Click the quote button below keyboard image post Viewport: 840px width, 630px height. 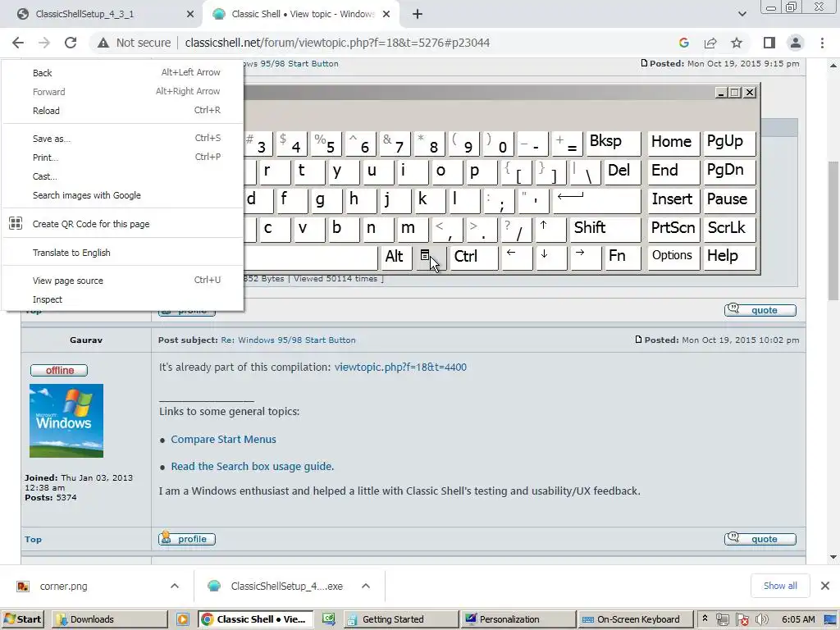[x=760, y=310]
